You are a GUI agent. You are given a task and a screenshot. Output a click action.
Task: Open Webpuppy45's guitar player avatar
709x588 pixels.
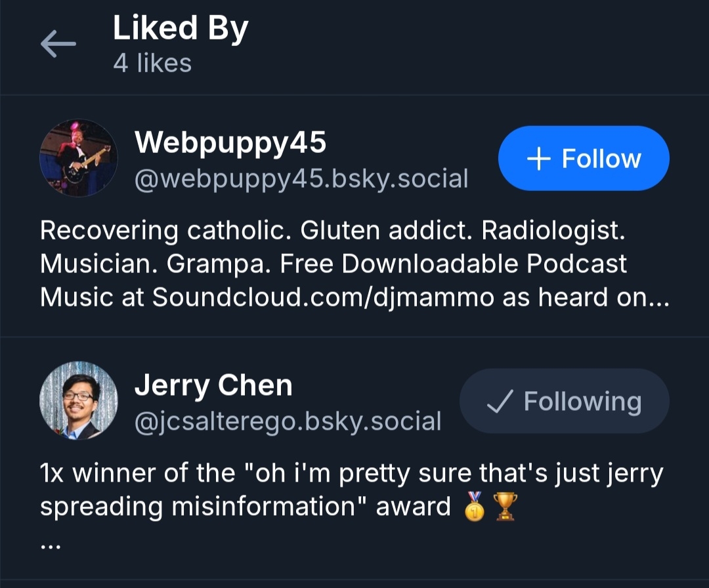[x=79, y=159]
